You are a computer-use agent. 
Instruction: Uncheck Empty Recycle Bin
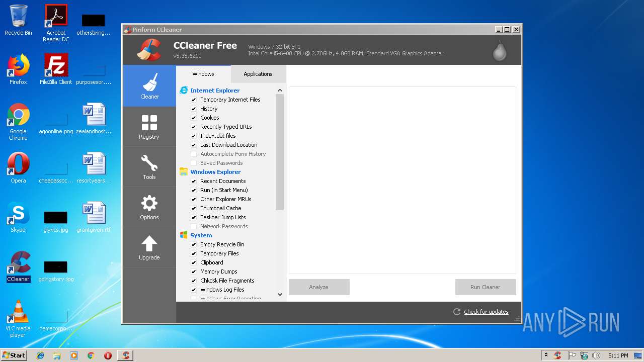pyautogui.click(x=194, y=244)
